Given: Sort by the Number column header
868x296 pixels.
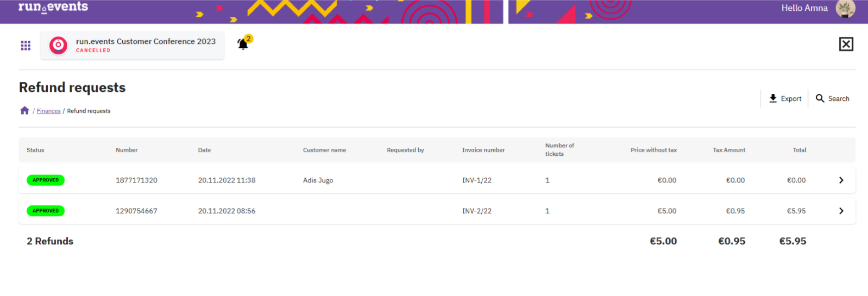Looking at the screenshot, I should 127,150.
